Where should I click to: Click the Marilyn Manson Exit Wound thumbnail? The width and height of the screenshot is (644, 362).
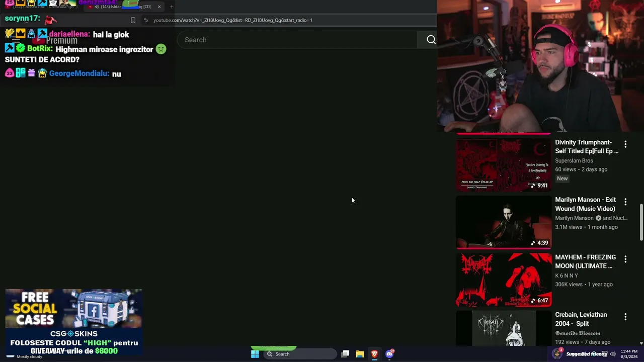click(504, 222)
